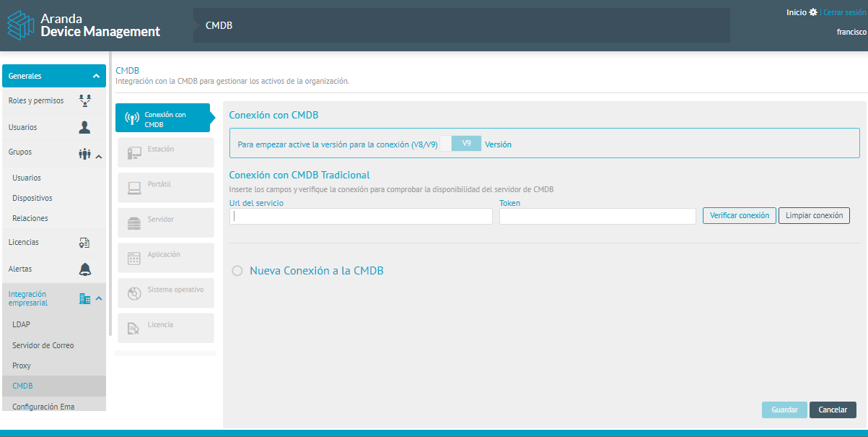The height and width of the screenshot is (437, 868).
Task: Click the Licencias certificate icon
Action: click(x=84, y=243)
